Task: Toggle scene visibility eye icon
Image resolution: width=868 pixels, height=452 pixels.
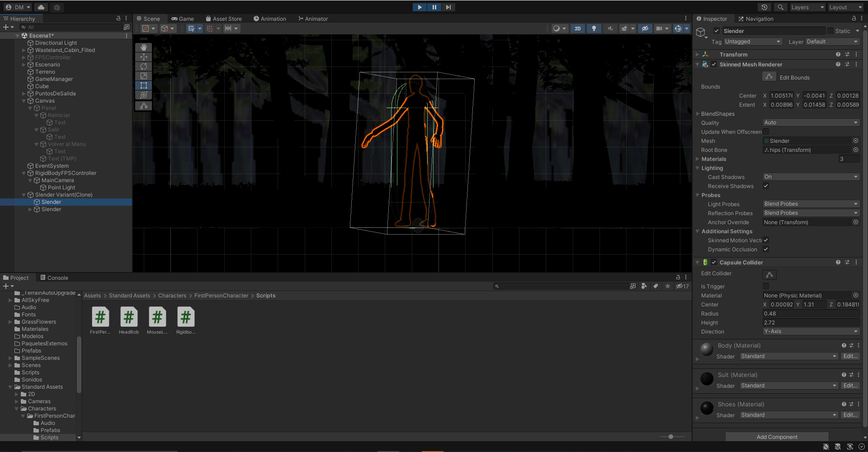Action: 645,28
